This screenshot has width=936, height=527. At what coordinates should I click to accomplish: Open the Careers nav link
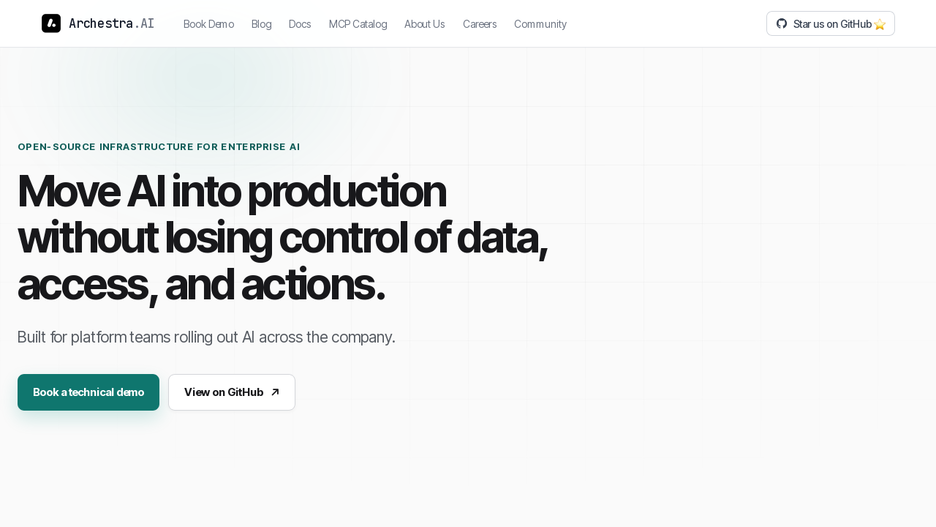pos(479,24)
